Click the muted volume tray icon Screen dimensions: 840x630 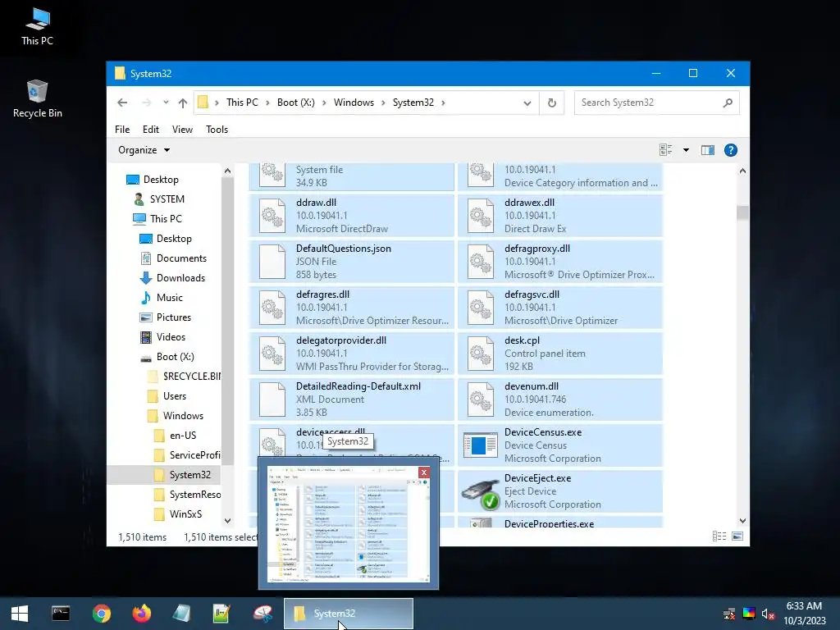pos(768,614)
